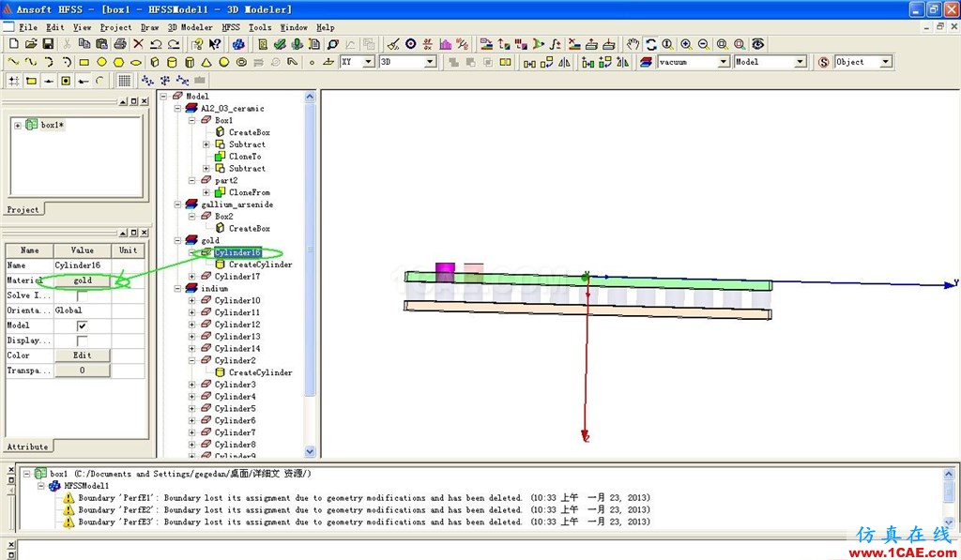Draw a sphere with the sphere tool
Image resolution: width=961 pixels, height=560 pixels.
(x=224, y=62)
